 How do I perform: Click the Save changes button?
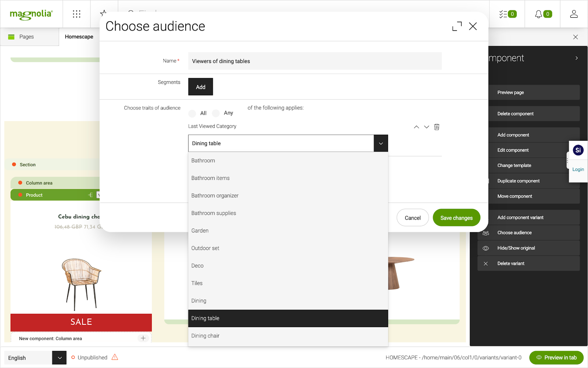tap(456, 217)
